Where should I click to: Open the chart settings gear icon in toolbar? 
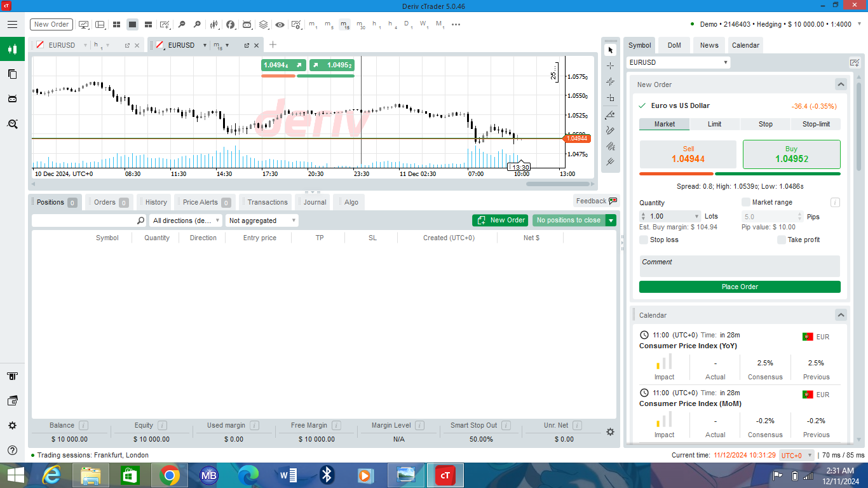tap(296, 24)
